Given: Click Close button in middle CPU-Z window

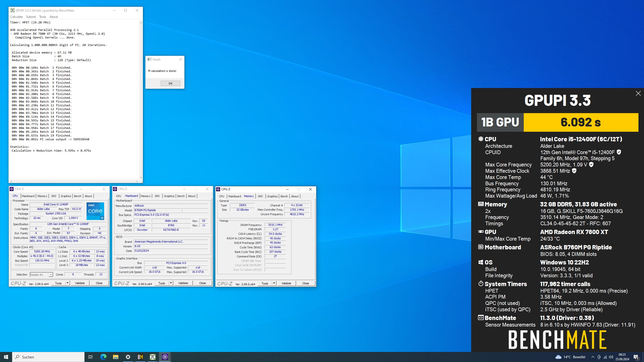Looking at the screenshot, I should (203, 283).
